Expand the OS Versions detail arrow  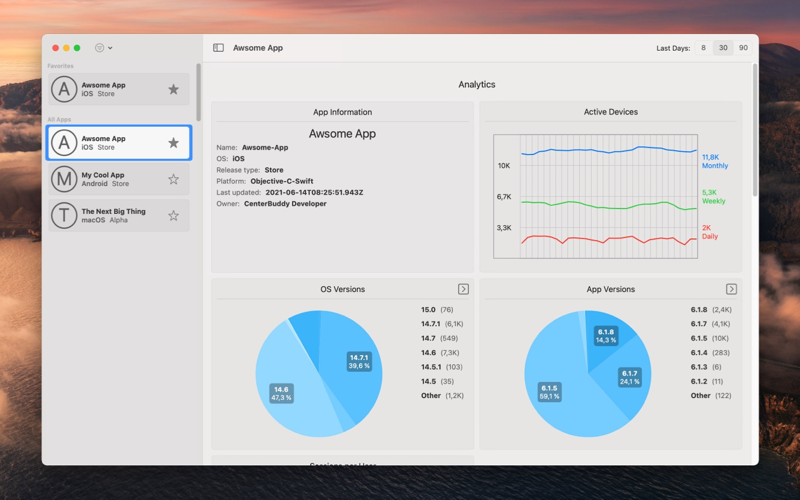463,289
